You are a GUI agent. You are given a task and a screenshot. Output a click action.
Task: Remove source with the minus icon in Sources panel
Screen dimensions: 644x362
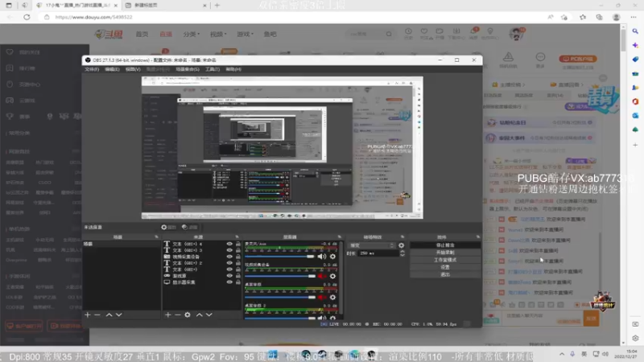click(x=177, y=315)
